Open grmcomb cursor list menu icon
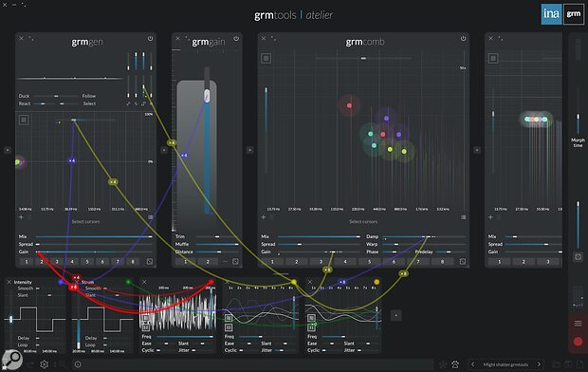The width and height of the screenshot is (588, 372). (464, 217)
